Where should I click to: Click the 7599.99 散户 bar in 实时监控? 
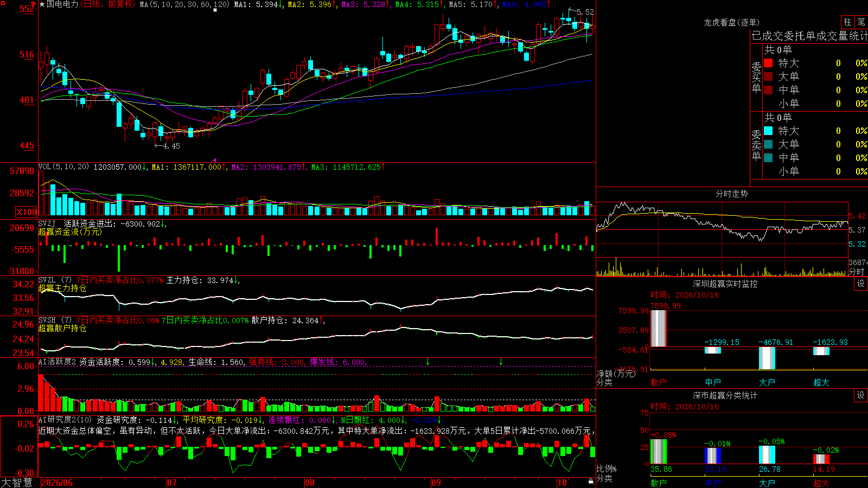pos(659,329)
